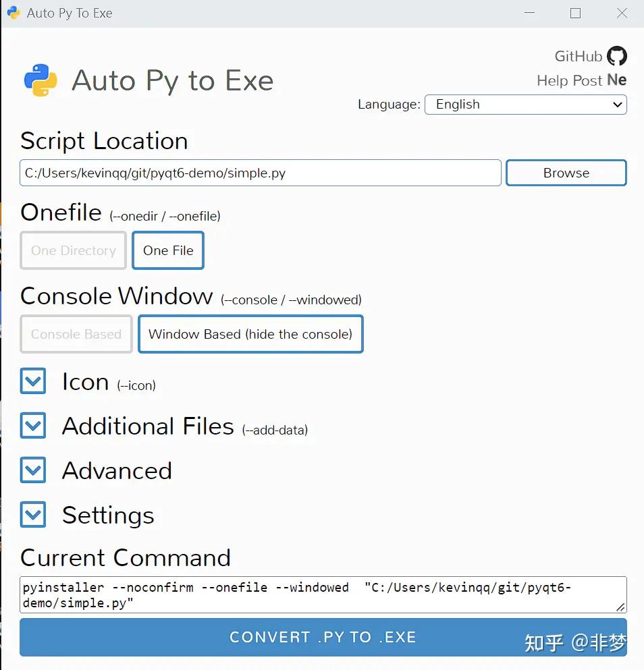Viewport: 644px width, 670px height.
Task: Open the Language dropdown showing English
Action: [526, 105]
